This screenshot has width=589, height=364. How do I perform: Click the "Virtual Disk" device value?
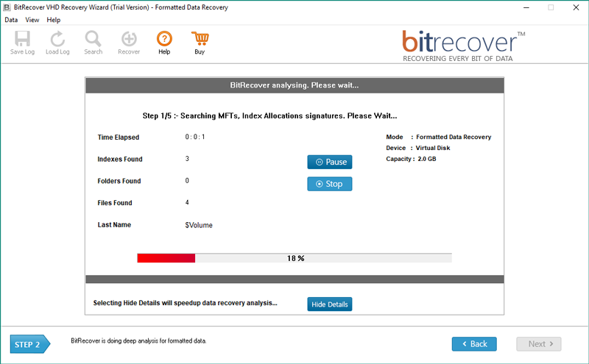click(433, 148)
